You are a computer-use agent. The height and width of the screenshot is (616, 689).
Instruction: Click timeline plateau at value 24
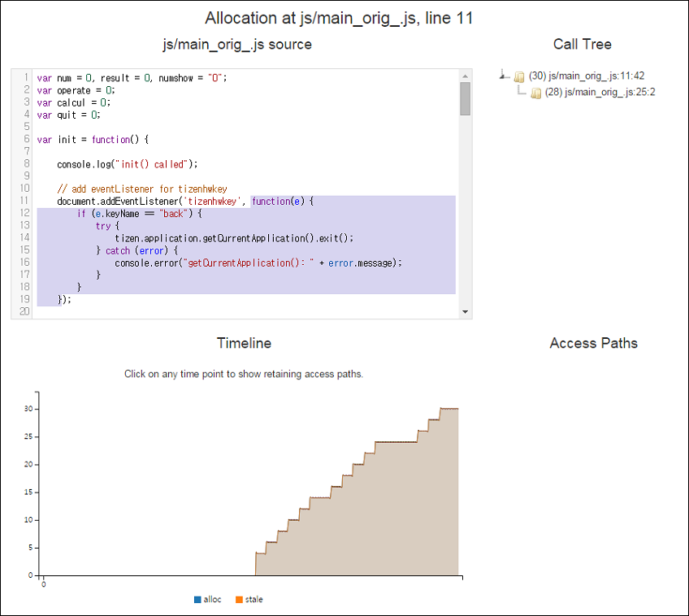(396, 442)
